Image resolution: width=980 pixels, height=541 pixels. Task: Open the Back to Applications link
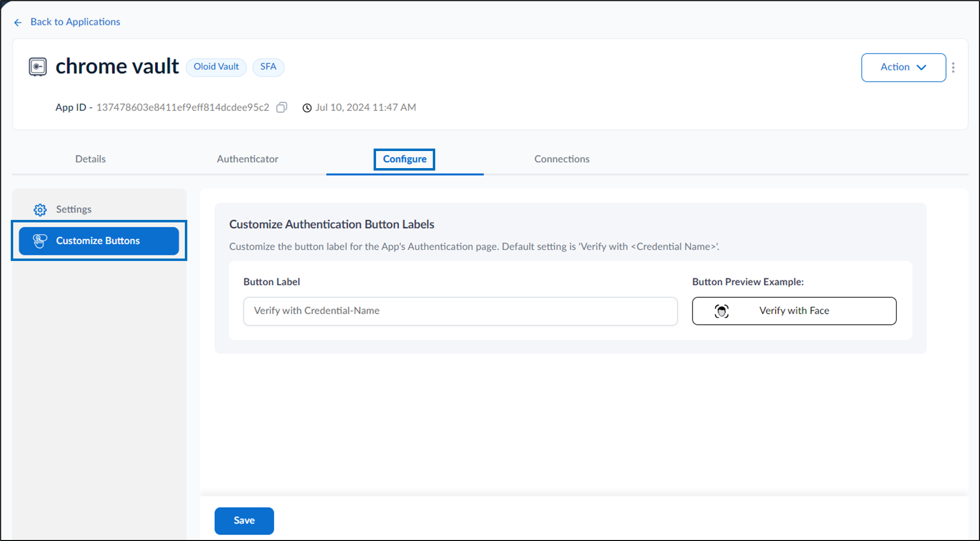point(75,22)
